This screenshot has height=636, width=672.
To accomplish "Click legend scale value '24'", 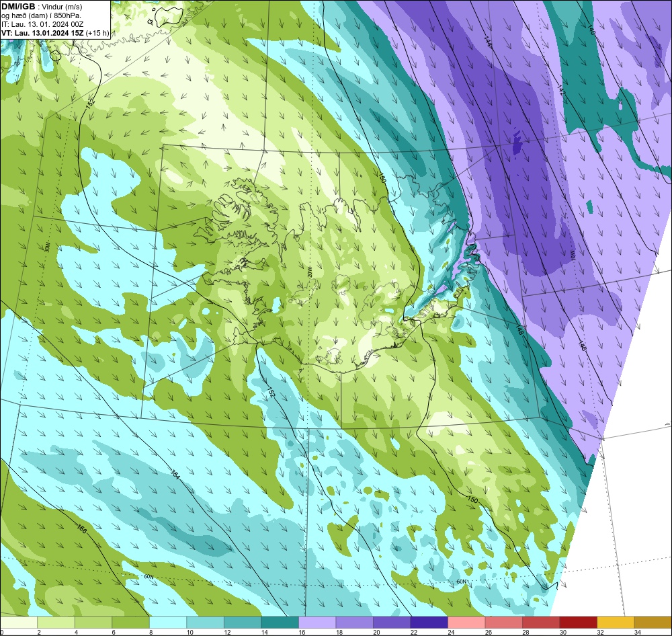I will pyautogui.click(x=451, y=632).
